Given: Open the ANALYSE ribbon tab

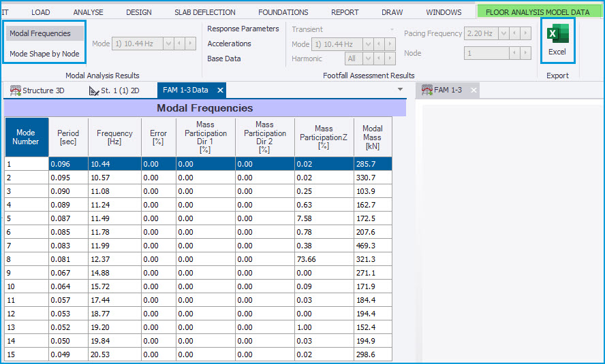Looking at the screenshot, I should (88, 12).
